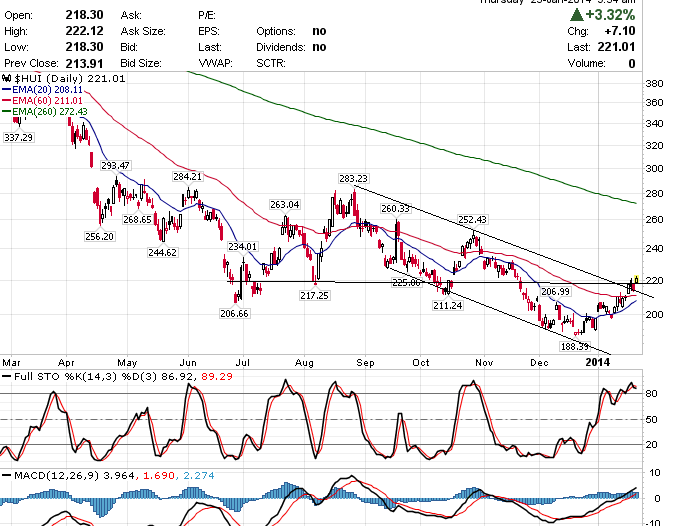Click the Last value 221.01 in header
Viewport: 676px width, 526px height.
click(x=617, y=47)
